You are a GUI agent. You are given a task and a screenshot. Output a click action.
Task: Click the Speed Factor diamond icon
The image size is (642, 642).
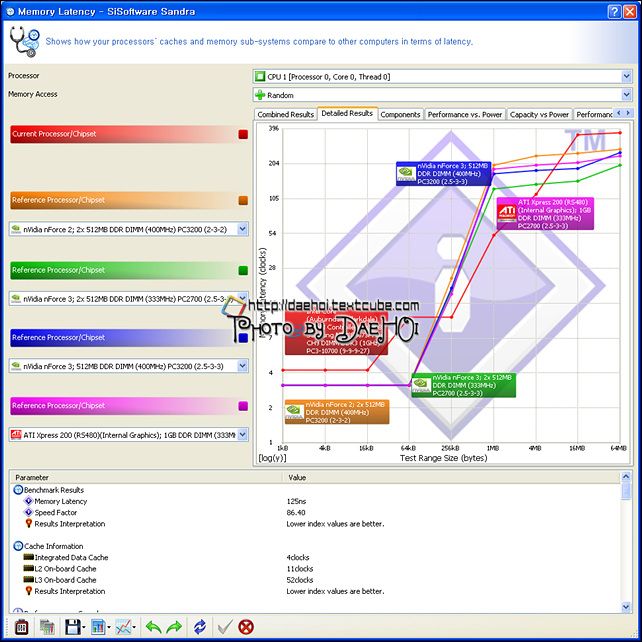pos(28,512)
